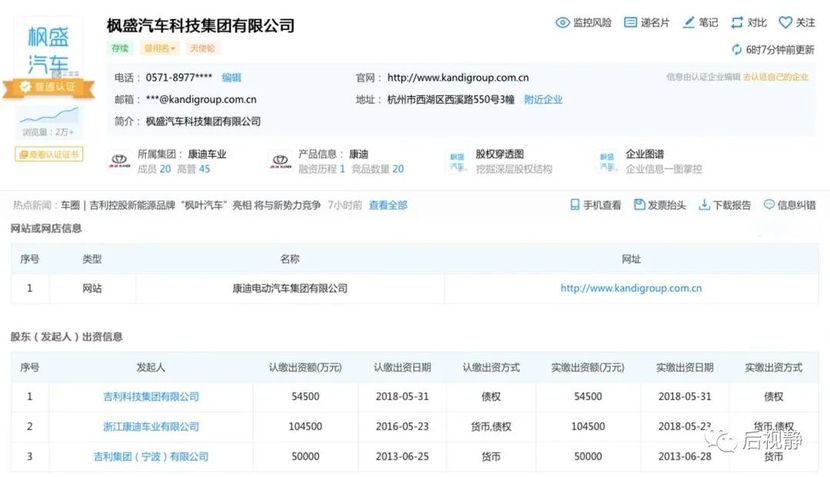
Task: Click the 存续 status tag
Action: [120, 48]
